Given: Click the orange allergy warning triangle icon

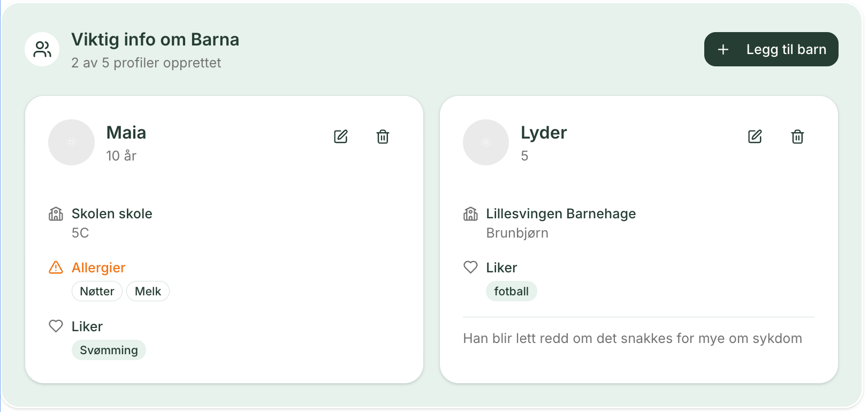Looking at the screenshot, I should click(x=56, y=268).
